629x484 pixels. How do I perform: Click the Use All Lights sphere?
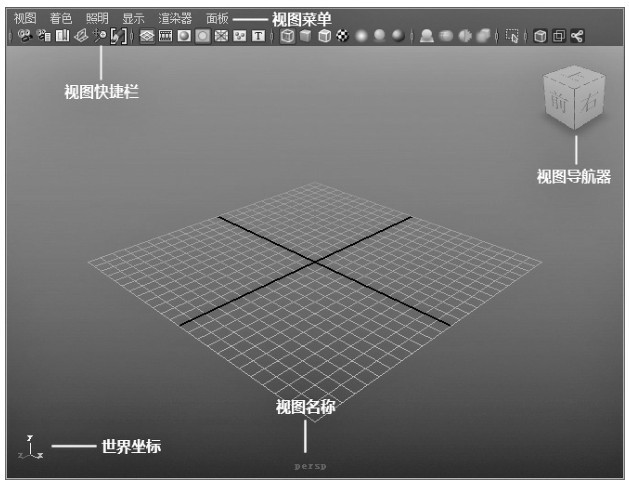(361, 36)
